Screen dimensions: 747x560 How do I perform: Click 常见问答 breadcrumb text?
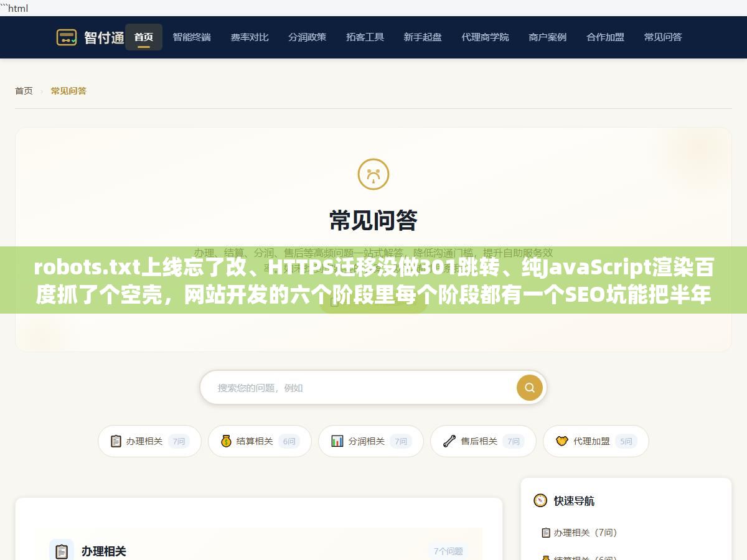pos(68,91)
